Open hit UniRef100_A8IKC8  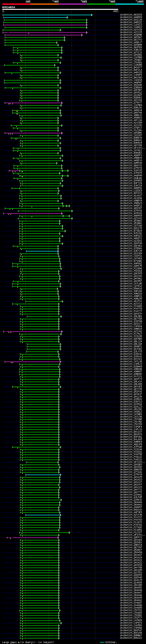coord(131,15)
